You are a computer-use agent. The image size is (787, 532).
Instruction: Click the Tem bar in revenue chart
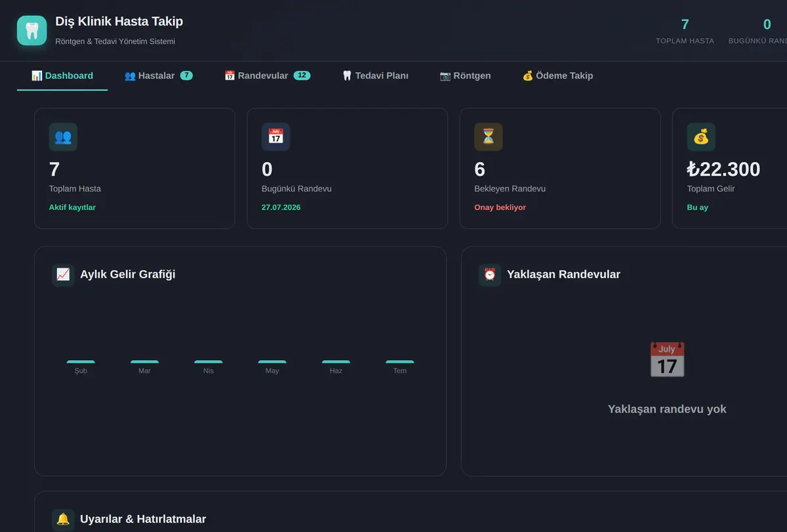pos(400,362)
